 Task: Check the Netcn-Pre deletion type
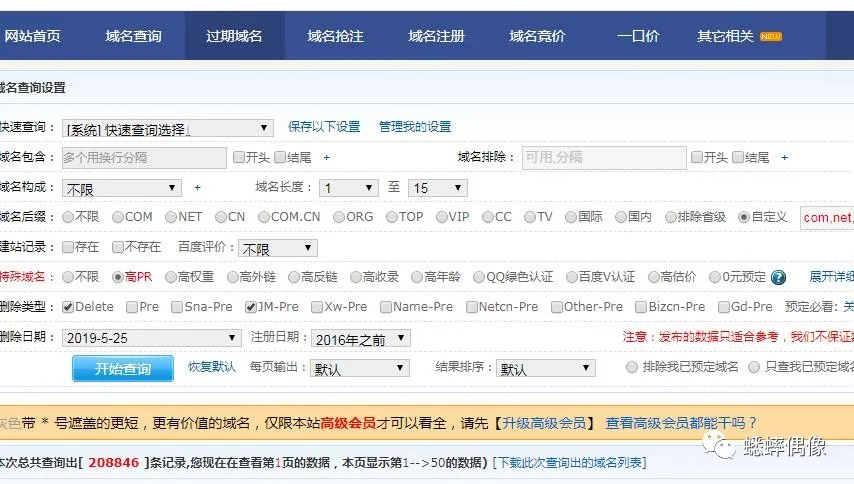click(x=472, y=307)
